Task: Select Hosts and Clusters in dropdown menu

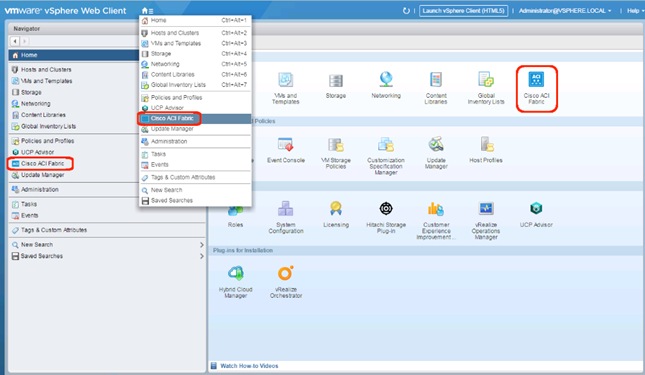Action: point(195,33)
